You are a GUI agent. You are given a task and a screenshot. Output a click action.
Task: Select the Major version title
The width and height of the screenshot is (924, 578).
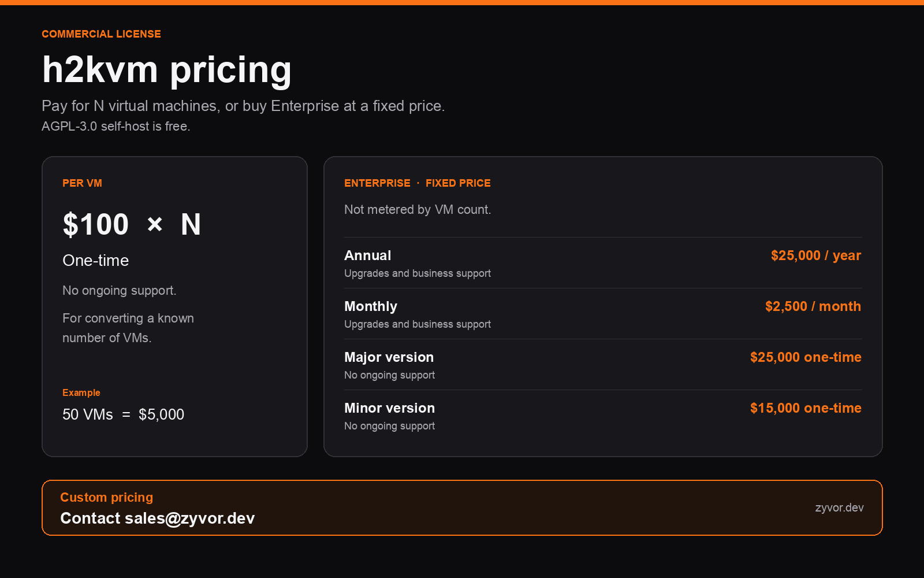click(x=389, y=357)
